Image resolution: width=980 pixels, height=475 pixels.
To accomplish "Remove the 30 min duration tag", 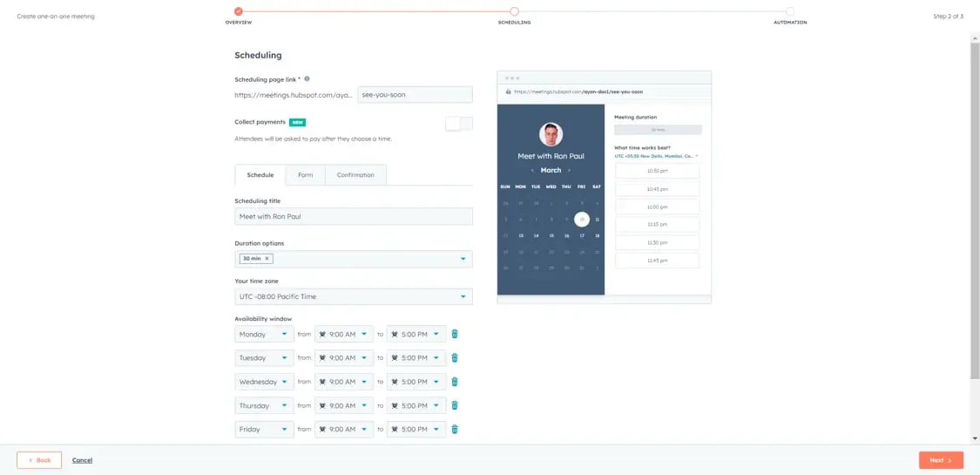I will [267, 258].
